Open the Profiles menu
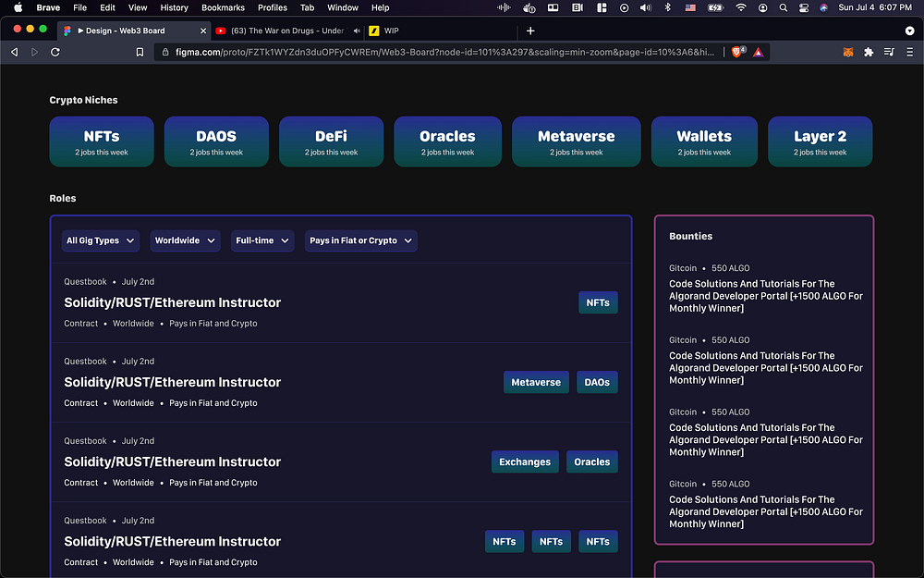 point(273,7)
